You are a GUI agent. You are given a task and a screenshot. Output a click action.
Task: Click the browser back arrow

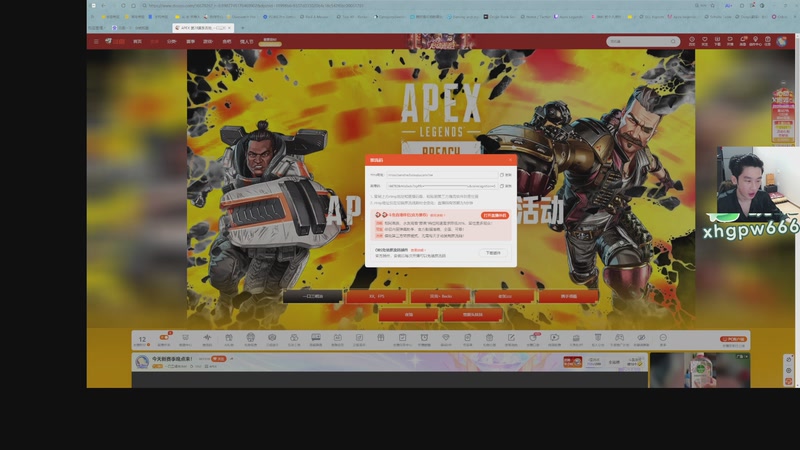(x=104, y=6)
